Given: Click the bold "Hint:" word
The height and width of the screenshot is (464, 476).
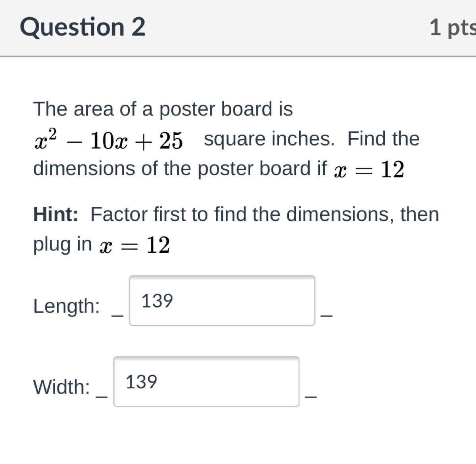Looking at the screenshot, I should tap(56, 214).
